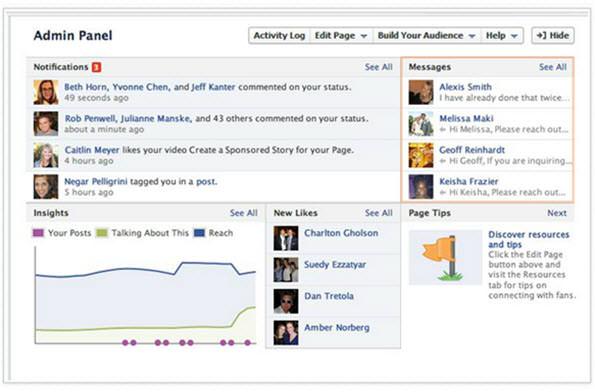595x392 pixels.
Task: Click Beth Horn's notification profile picture
Action: pyautogui.click(x=46, y=92)
